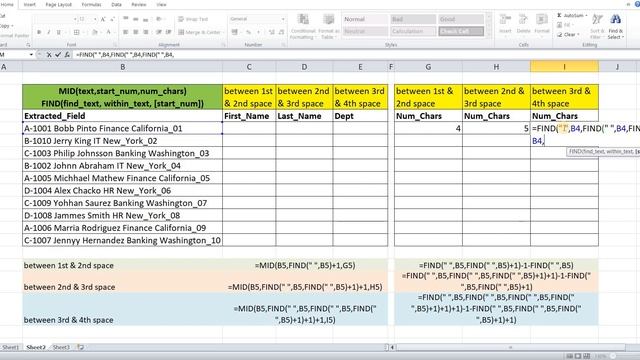This screenshot has height=360, width=640.
Task: Center text horizontally
Action: tap(136, 32)
